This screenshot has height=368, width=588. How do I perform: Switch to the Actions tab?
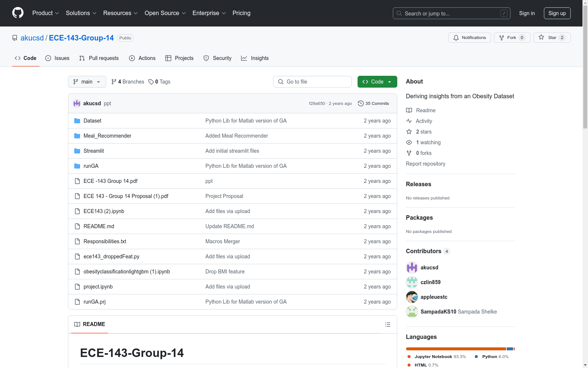pos(143,58)
